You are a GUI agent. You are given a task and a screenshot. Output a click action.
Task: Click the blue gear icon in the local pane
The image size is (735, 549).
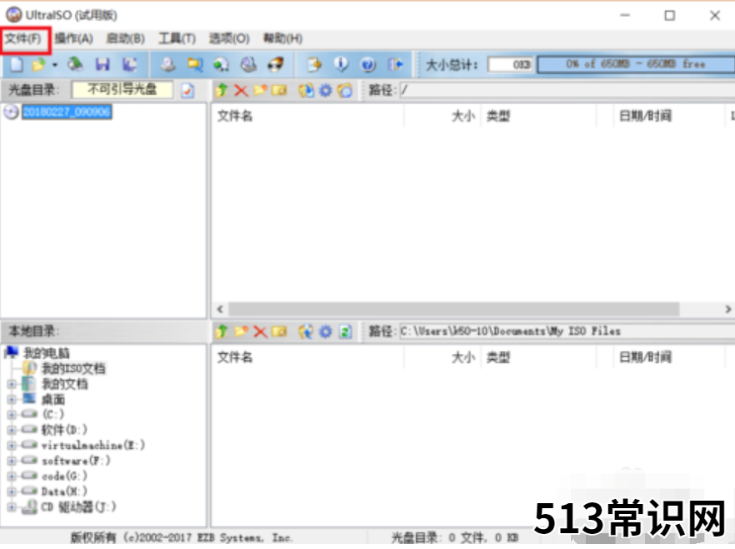325,331
